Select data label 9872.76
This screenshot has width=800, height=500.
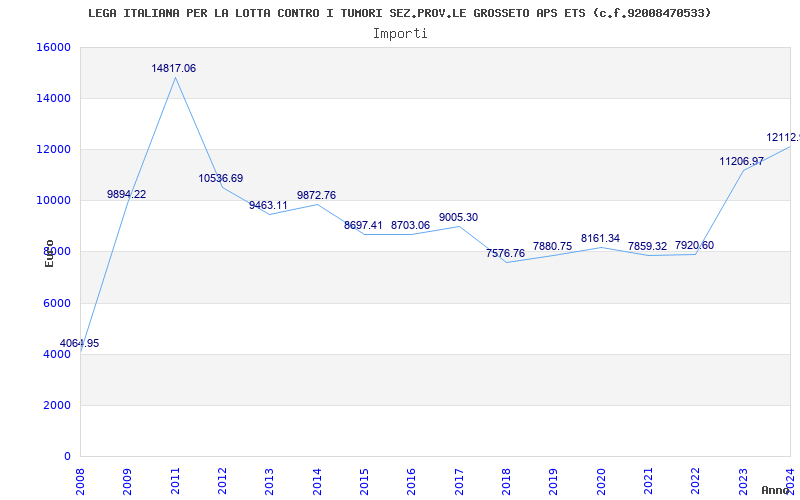tap(316, 195)
